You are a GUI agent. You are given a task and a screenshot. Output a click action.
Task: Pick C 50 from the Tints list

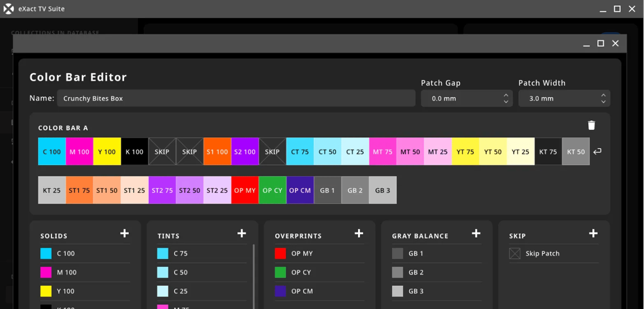[180, 272]
